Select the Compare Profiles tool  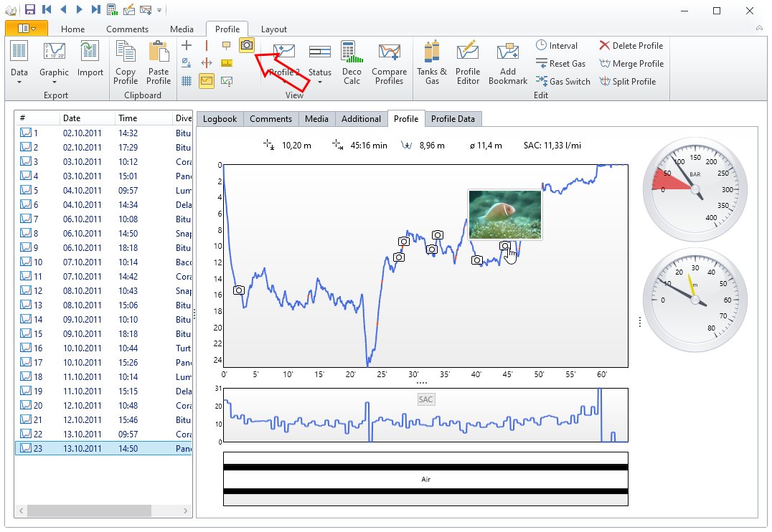[x=389, y=63]
